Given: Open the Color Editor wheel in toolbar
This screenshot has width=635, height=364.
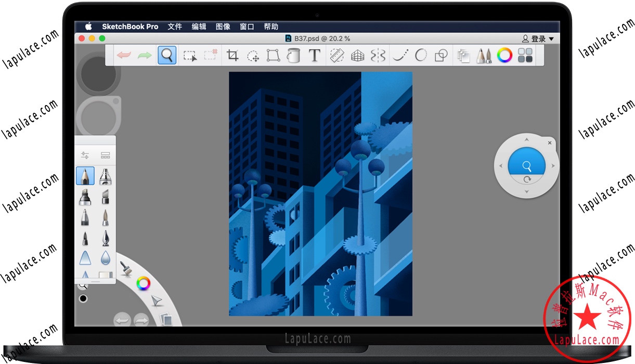Looking at the screenshot, I should click(504, 56).
